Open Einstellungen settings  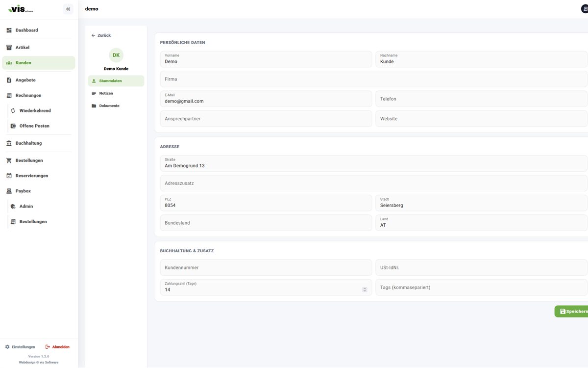pyautogui.click(x=20, y=347)
